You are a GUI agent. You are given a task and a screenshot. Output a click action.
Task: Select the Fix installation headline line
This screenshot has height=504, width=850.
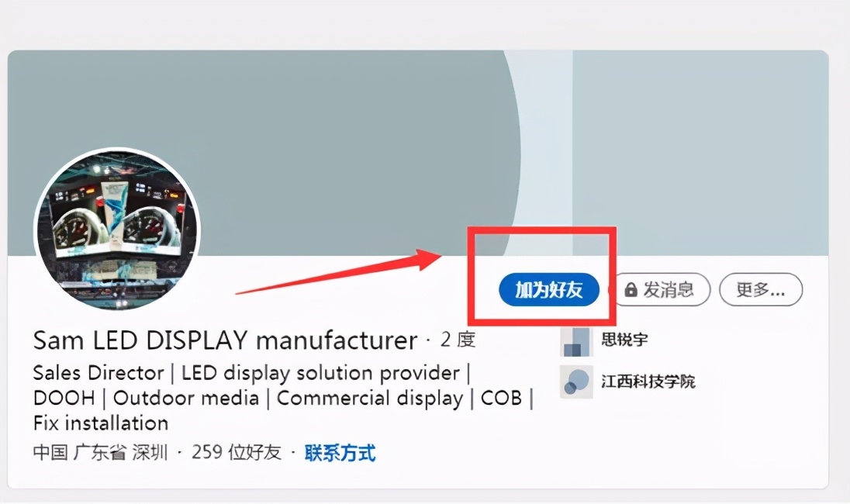pyautogui.click(x=101, y=423)
